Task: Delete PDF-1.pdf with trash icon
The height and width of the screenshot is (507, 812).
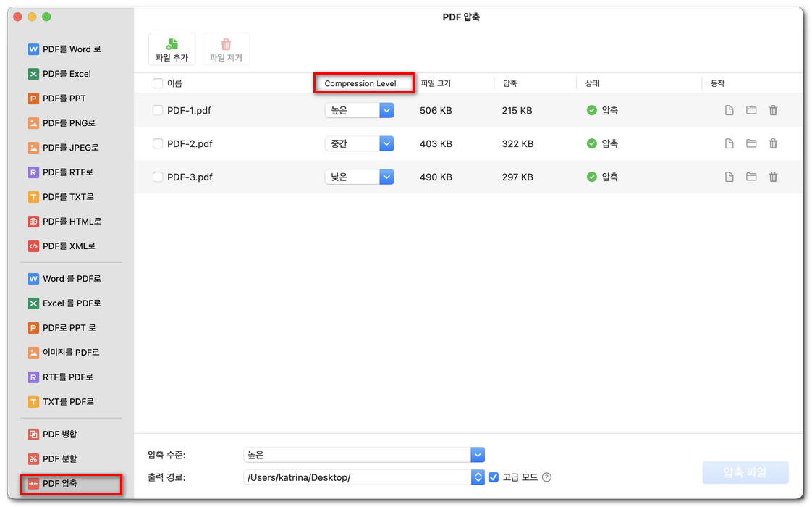Action: click(773, 110)
